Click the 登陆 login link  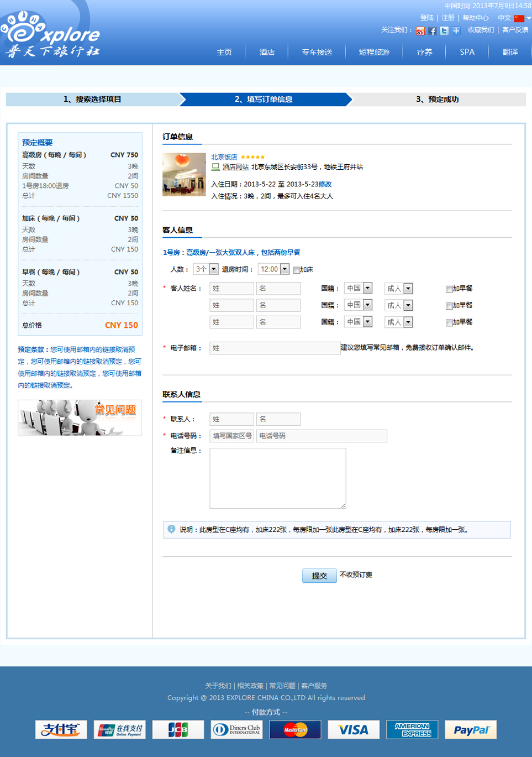[427, 18]
